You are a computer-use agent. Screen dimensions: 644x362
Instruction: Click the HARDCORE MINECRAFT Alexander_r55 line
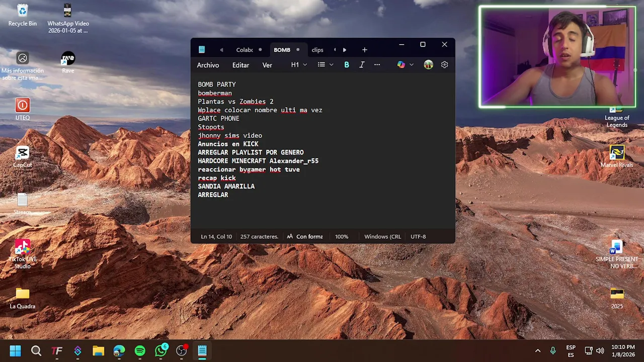258,161
